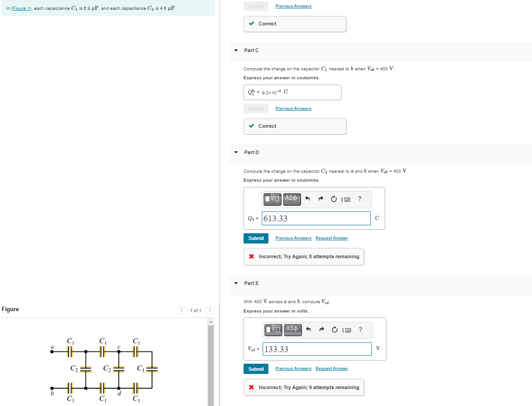
Task: Undo the last edit in the Q2 field
Action: coord(308,199)
